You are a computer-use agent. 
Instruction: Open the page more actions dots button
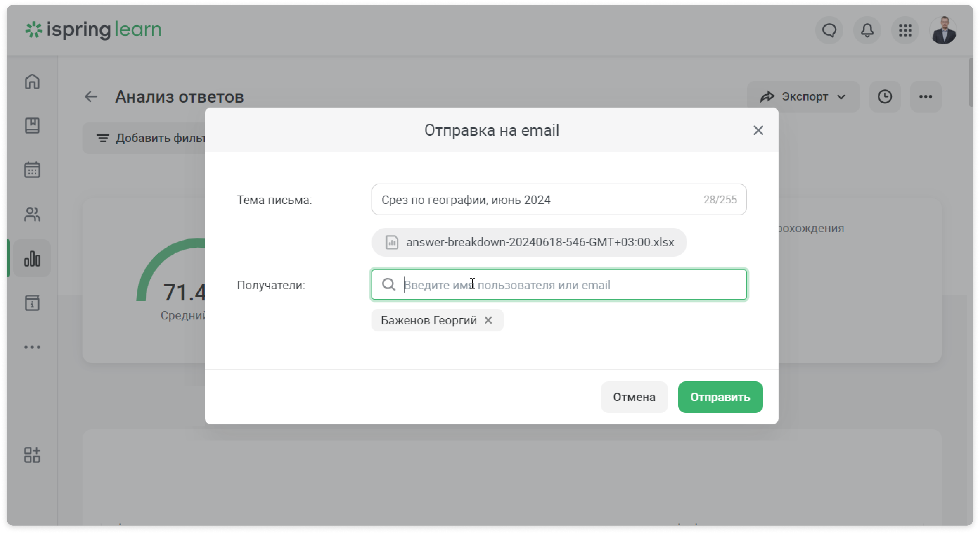tap(926, 97)
